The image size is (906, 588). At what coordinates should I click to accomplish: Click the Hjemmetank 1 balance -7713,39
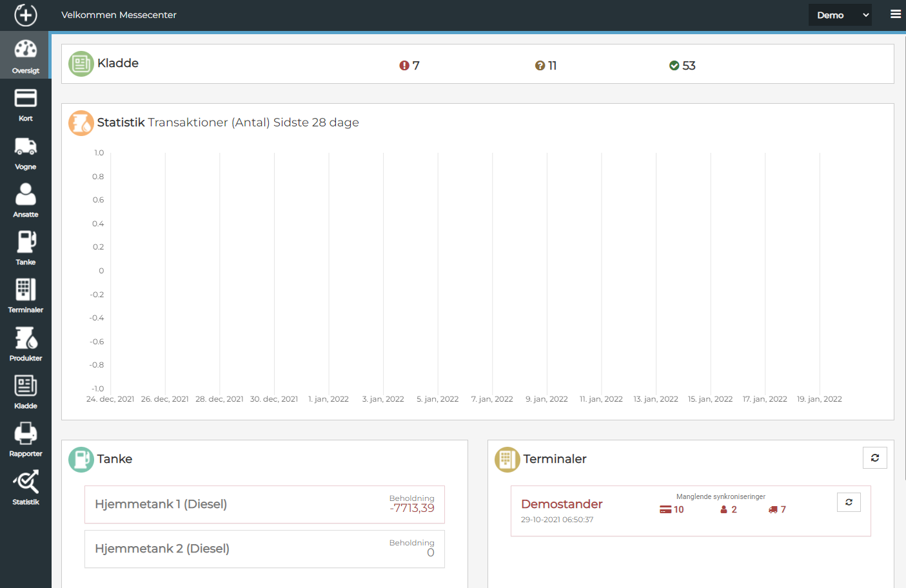click(412, 508)
